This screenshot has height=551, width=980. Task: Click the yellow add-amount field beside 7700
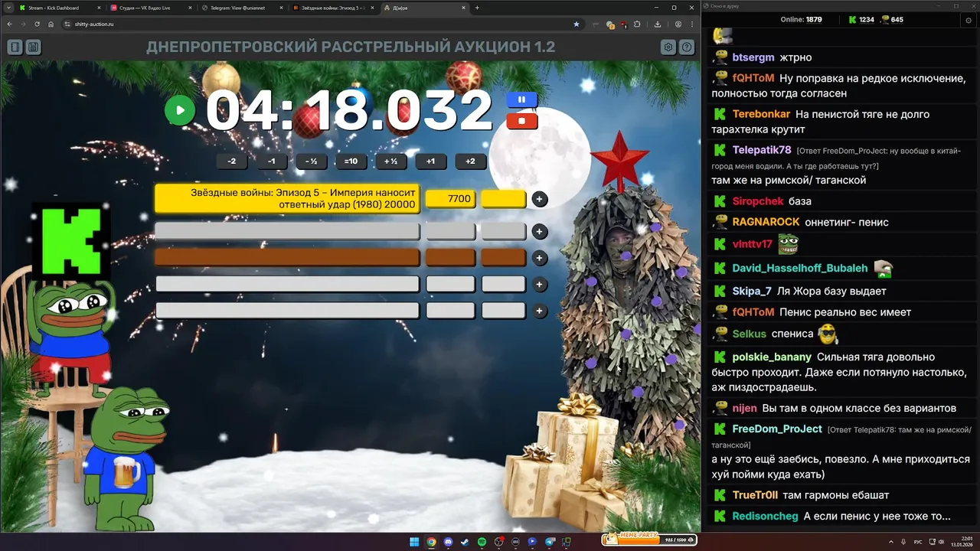point(504,199)
